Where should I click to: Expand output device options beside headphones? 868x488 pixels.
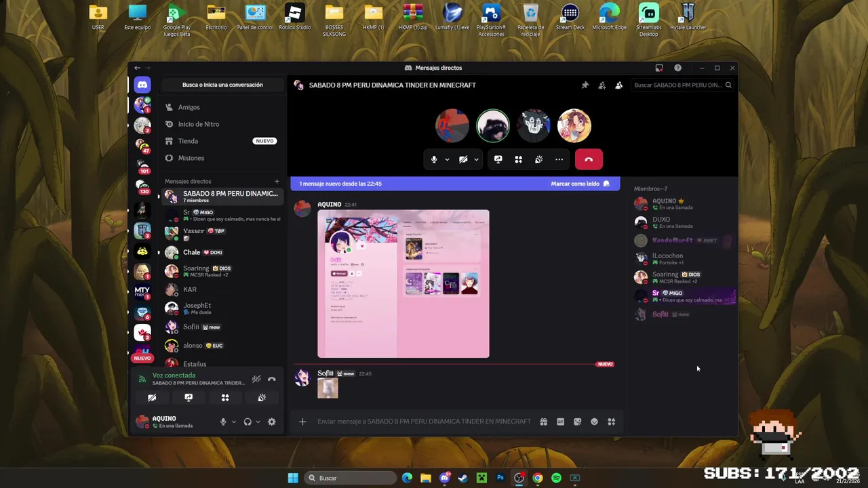[258, 422]
